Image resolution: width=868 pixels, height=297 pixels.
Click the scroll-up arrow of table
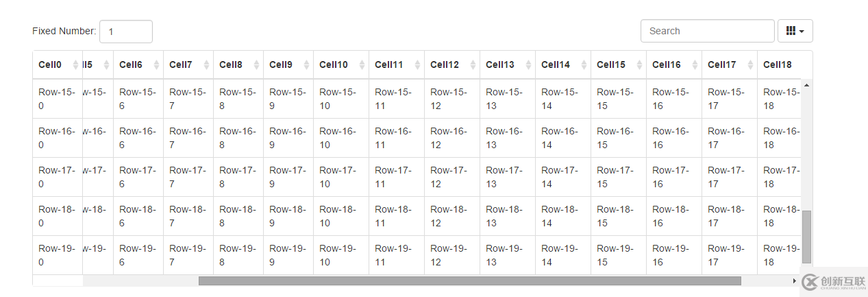[x=806, y=85]
